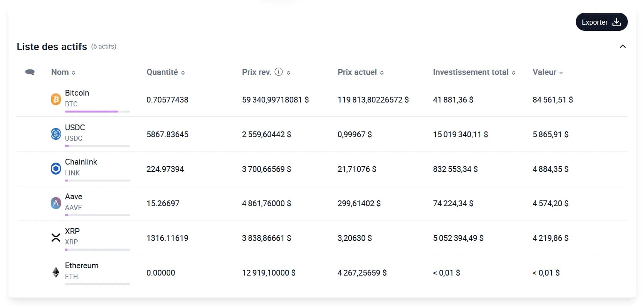Select USDC cost price 2 559,60442 $
Image resolution: width=644 pixels, height=306 pixels.
click(x=267, y=135)
